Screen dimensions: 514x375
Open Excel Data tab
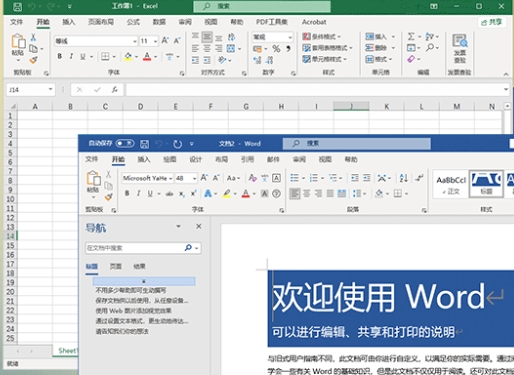click(x=159, y=22)
